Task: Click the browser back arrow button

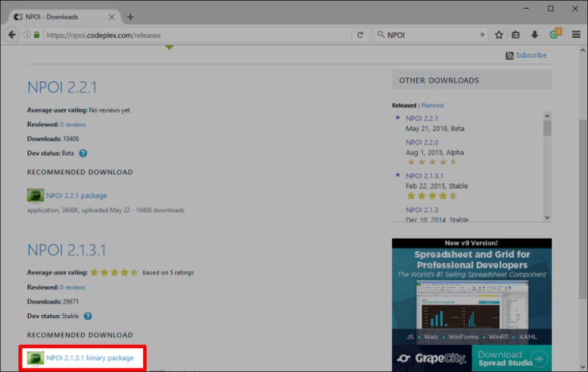Action: click(x=12, y=35)
